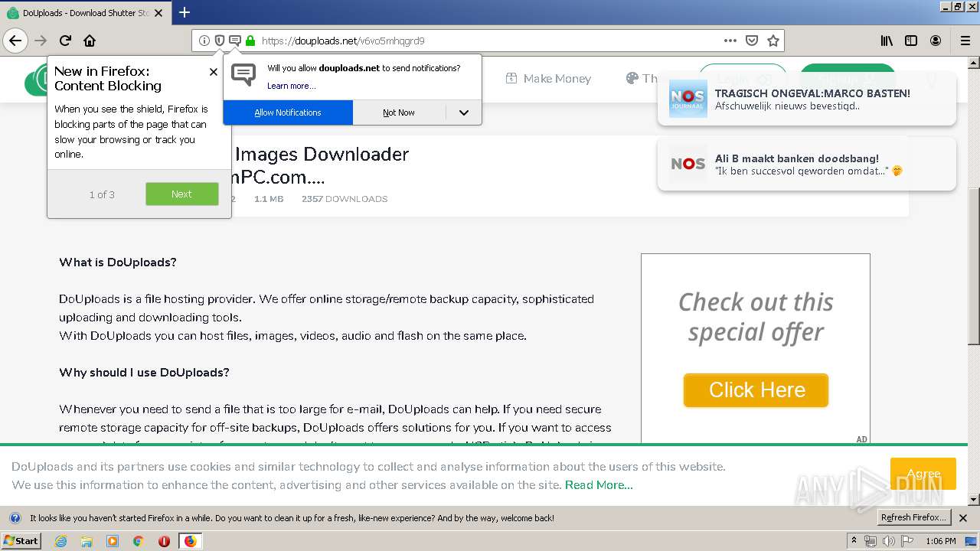Image resolution: width=980 pixels, height=551 pixels.
Task: Click the 2357 DOWNLOADS text
Action: tap(345, 199)
